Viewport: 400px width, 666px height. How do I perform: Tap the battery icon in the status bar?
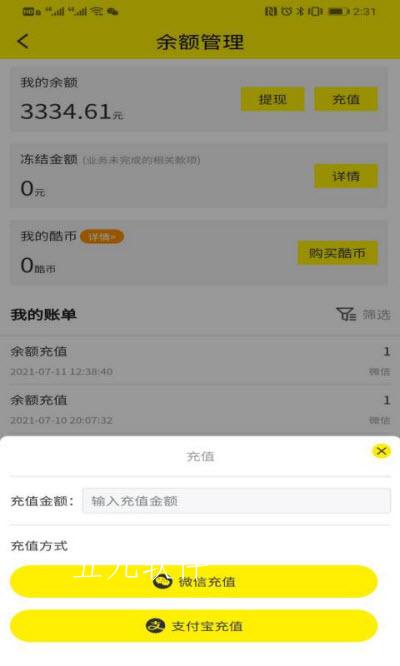coord(338,11)
